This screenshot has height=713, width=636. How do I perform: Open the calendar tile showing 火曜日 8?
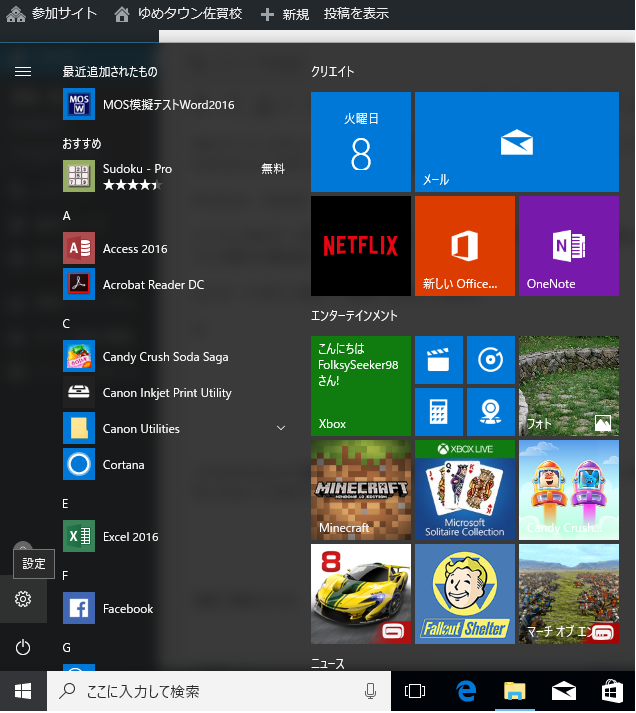click(x=361, y=142)
